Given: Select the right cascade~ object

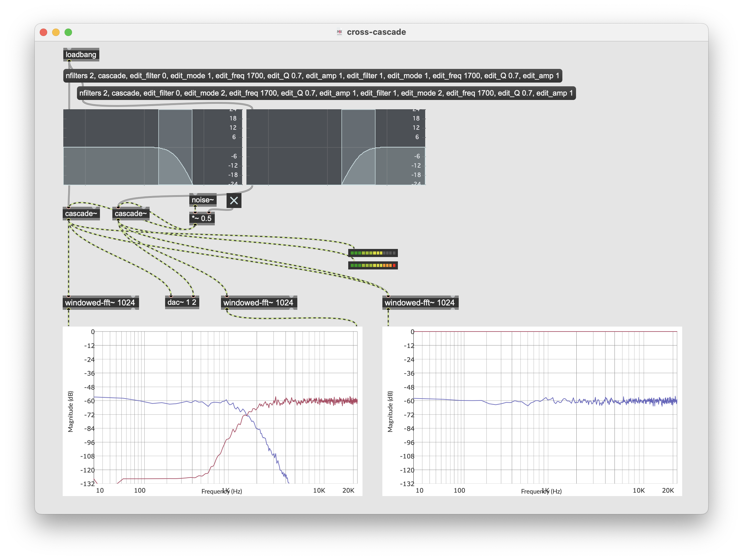Looking at the screenshot, I should (x=131, y=214).
